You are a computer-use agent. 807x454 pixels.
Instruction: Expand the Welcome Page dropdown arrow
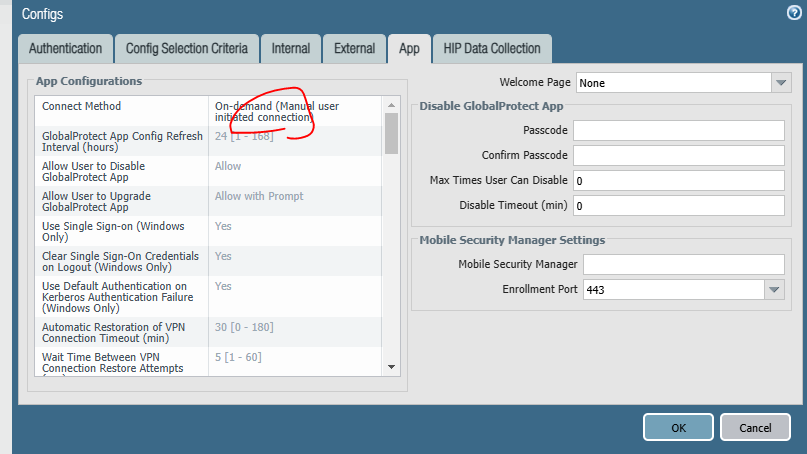point(781,83)
